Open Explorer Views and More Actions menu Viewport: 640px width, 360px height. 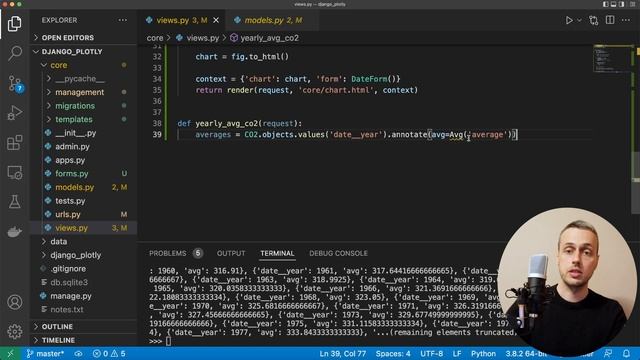point(122,20)
